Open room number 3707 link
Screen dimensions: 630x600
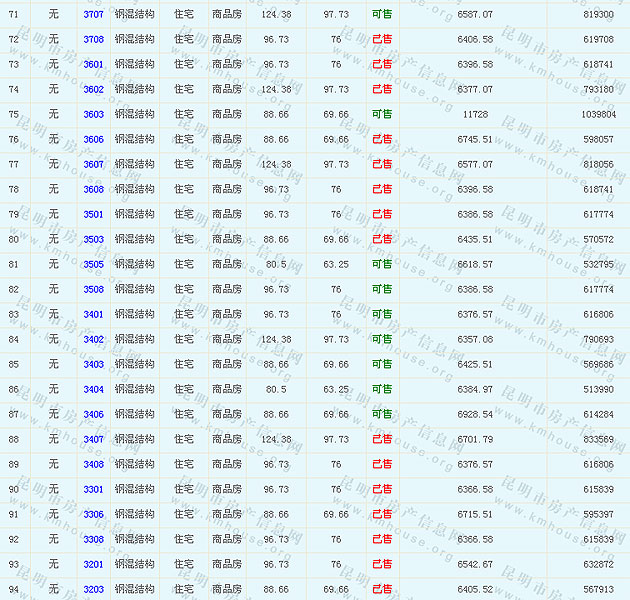[93, 15]
